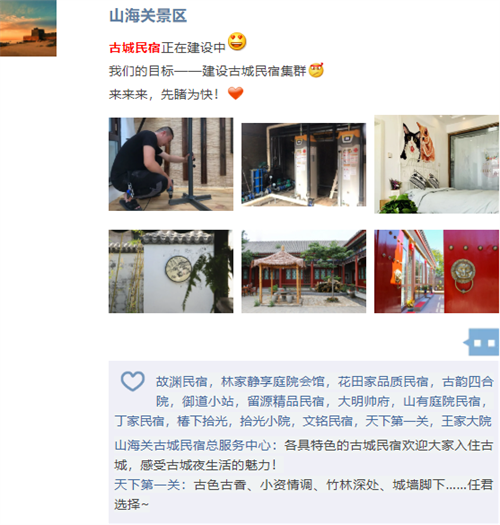Open photo of boiler equipment room

(304, 164)
